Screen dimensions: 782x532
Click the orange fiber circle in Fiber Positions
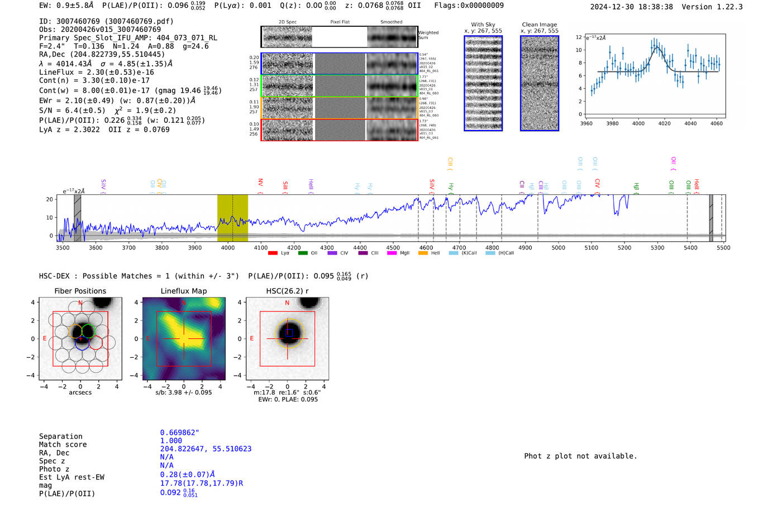click(x=75, y=330)
